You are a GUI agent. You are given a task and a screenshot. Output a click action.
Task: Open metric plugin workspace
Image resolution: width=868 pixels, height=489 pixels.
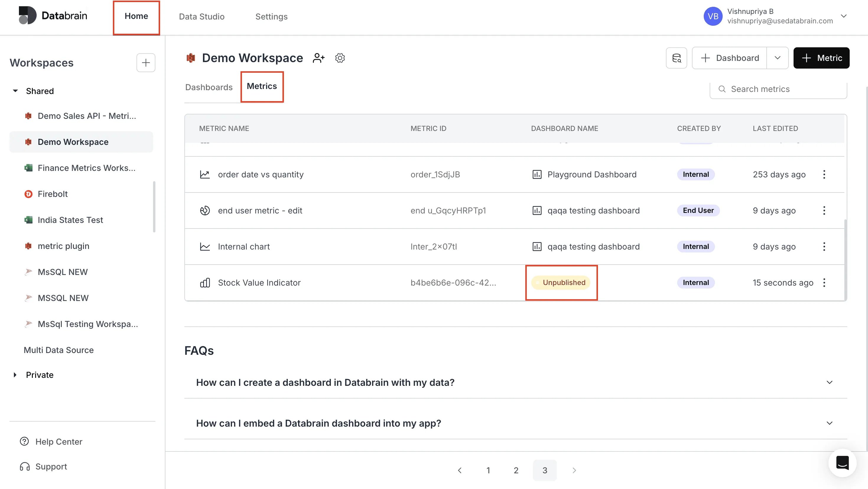(81, 246)
